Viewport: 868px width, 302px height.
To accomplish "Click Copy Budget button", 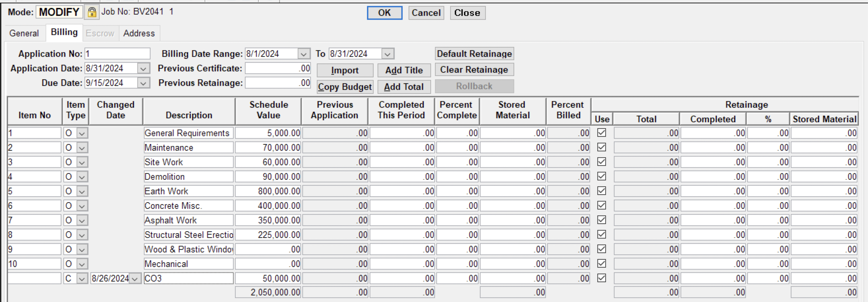I will coord(345,87).
